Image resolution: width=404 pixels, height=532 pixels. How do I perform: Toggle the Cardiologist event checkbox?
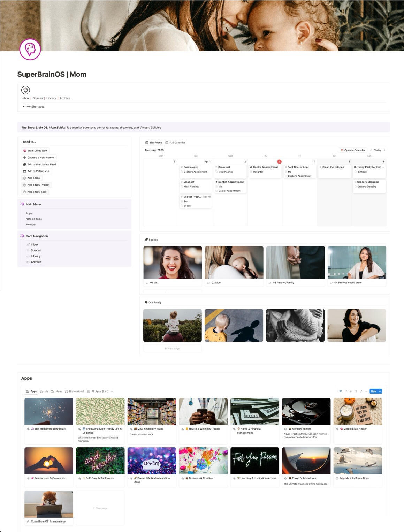click(182, 167)
